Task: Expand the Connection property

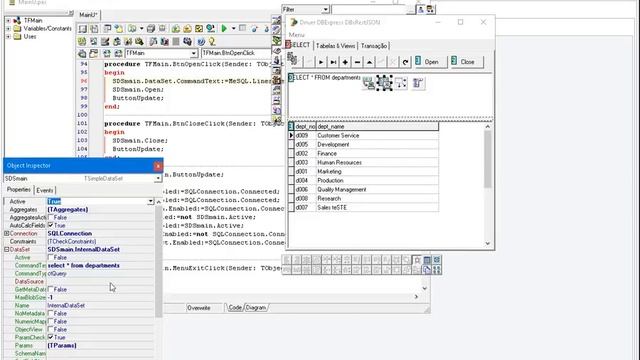Action: click(7, 233)
